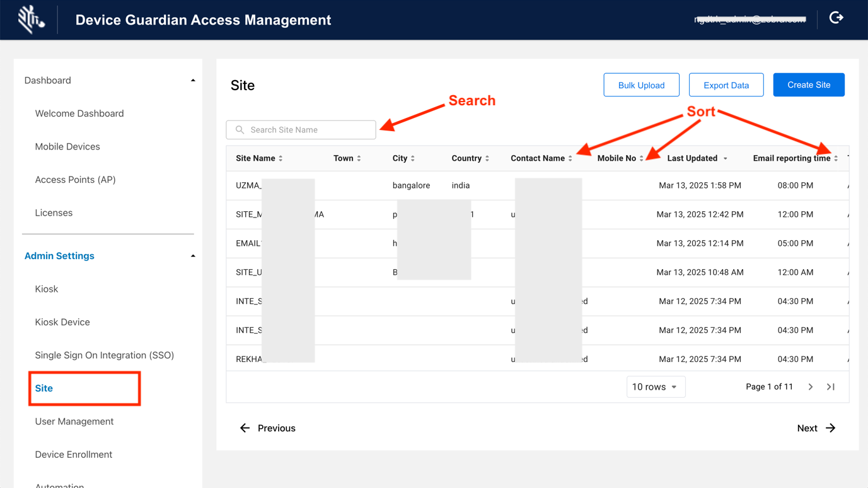The image size is (868, 488).
Task: Click the Create Site button
Action: (x=808, y=85)
